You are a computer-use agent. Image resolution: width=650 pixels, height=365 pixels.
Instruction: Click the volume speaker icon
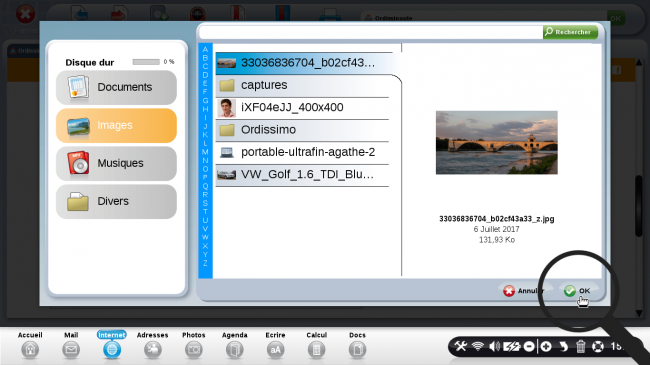coord(494,346)
